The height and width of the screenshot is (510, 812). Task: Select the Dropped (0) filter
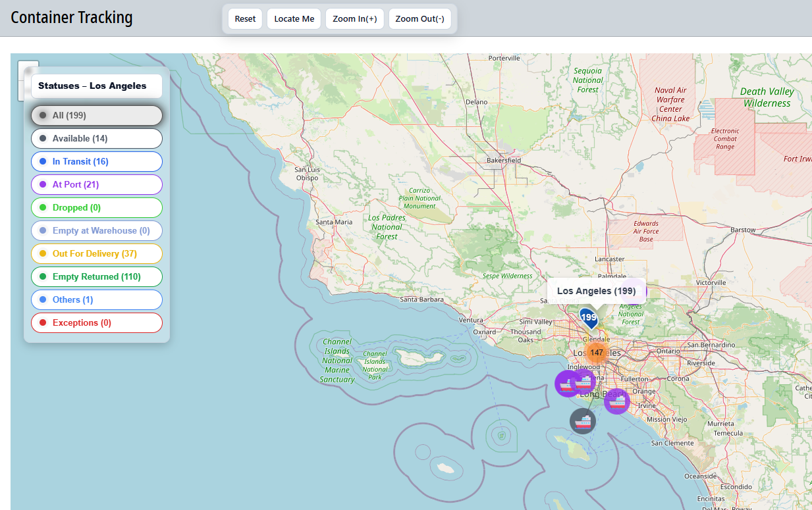(97, 208)
